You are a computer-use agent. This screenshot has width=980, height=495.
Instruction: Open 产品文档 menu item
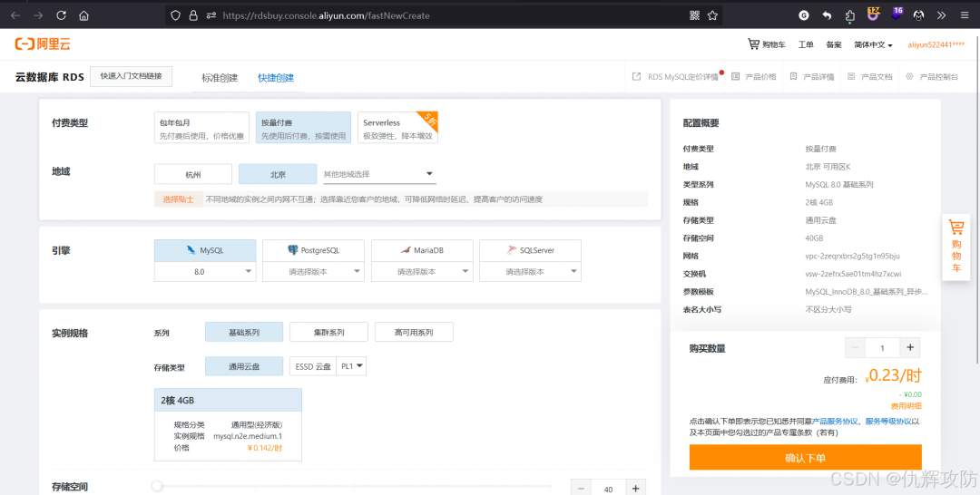click(870, 77)
